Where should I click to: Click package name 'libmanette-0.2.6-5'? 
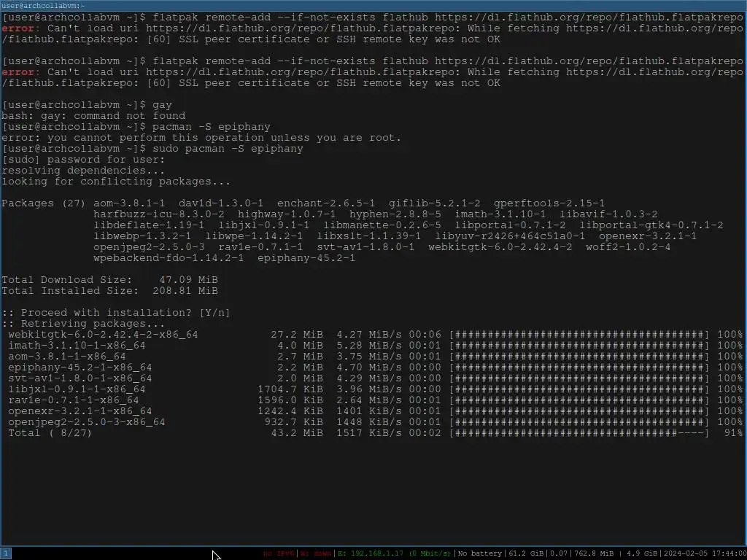[x=382, y=225]
